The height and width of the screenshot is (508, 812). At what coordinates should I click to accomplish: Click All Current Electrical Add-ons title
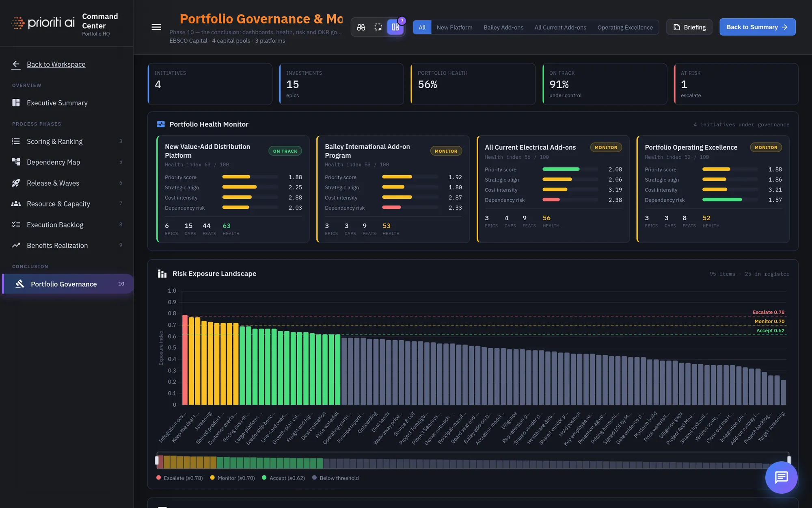click(530, 148)
